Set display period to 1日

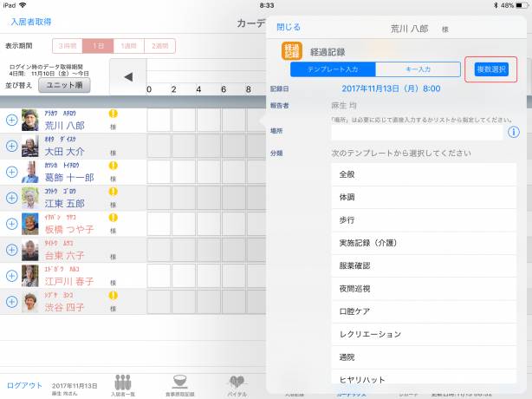coord(98,46)
